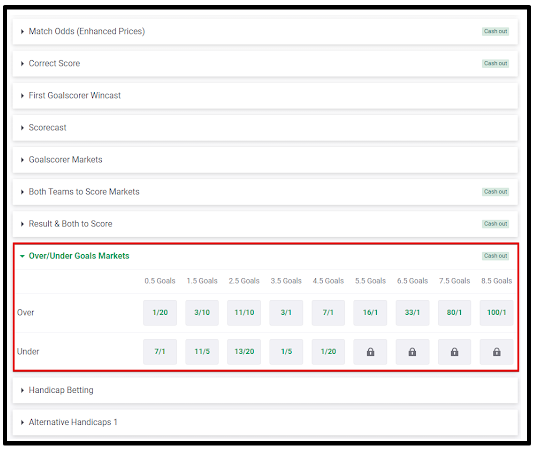
Task: Select Under 2.5 Goals at 13/20
Action: tap(244, 352)
